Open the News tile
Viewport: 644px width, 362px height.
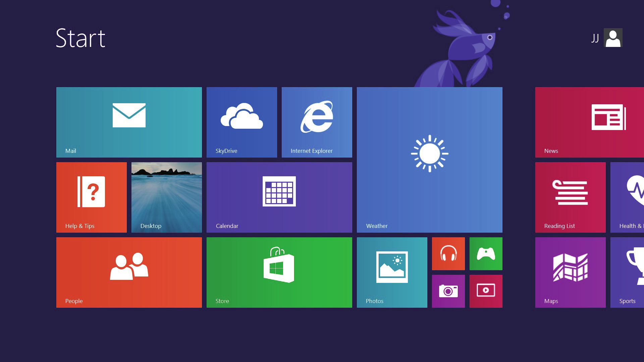tap(590, 122)
